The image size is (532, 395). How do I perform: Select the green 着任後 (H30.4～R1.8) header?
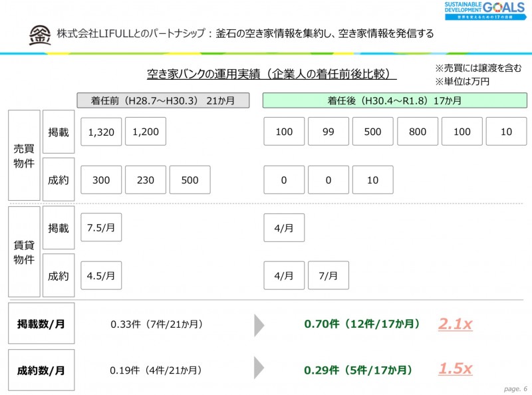pos(395,100)
